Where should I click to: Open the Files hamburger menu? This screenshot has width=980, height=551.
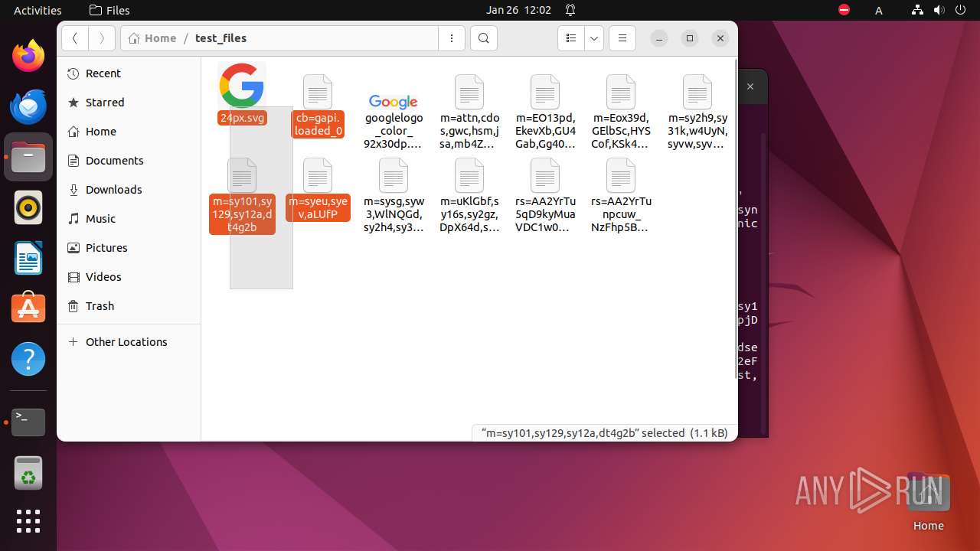pyautogui.click(x=622, y=38)
